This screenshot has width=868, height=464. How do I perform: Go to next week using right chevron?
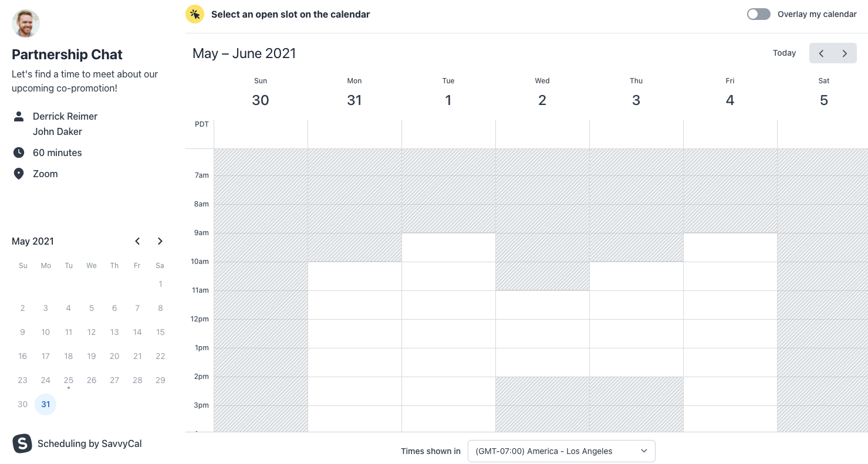tap(845, 53)
